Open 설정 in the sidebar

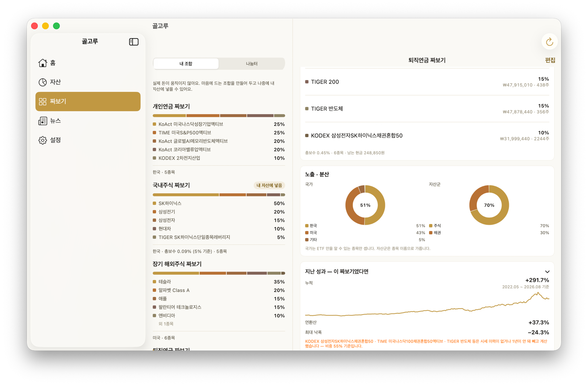[88, 140]
